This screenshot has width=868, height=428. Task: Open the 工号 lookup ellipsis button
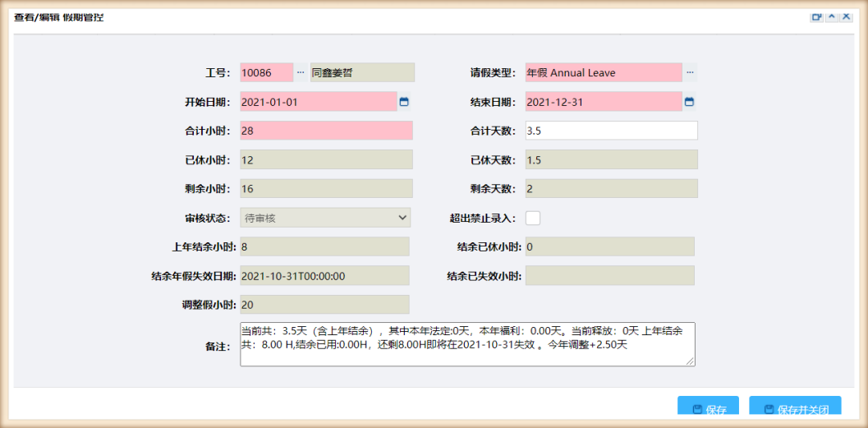pos(300,72)
